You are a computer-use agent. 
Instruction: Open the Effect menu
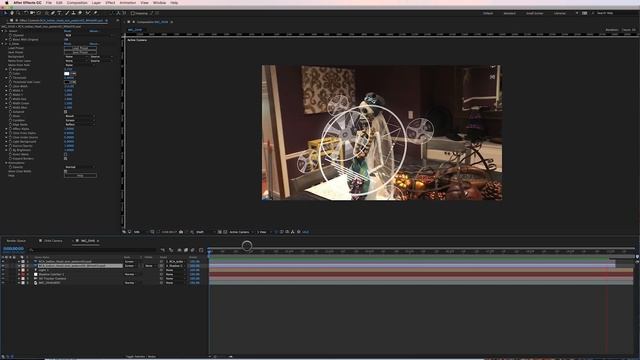point(110,2)
